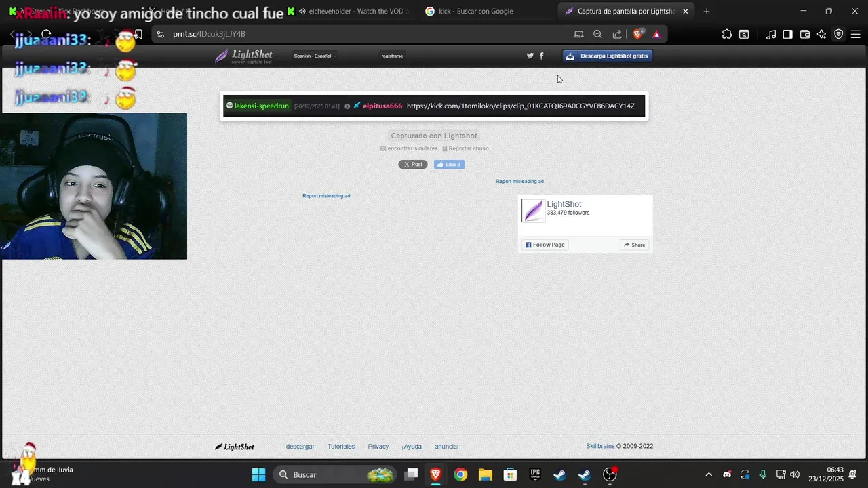Open the captured screenshot image thumbnail
Image resolution: width=868 pixels, height=488 pixels.
point(434,106)
